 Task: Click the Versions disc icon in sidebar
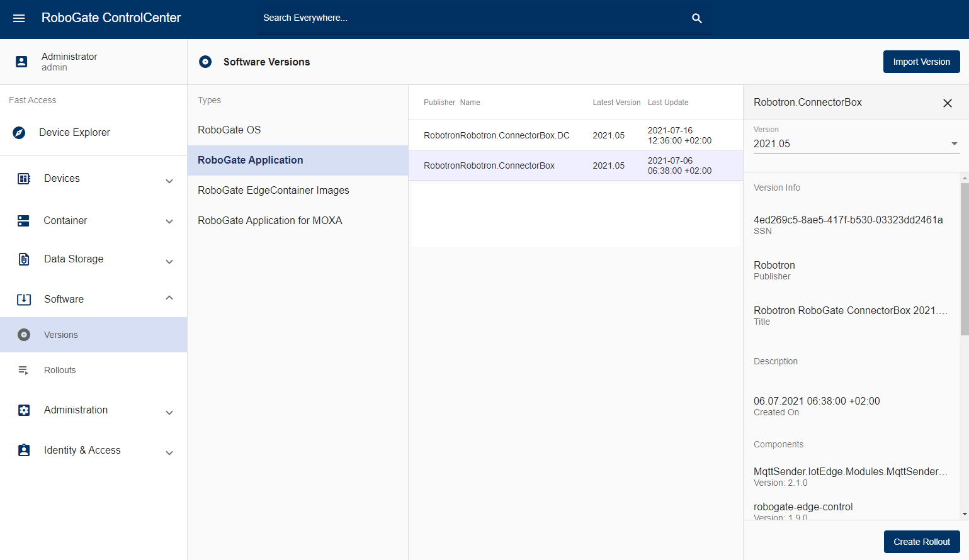[x=24, y=335]
